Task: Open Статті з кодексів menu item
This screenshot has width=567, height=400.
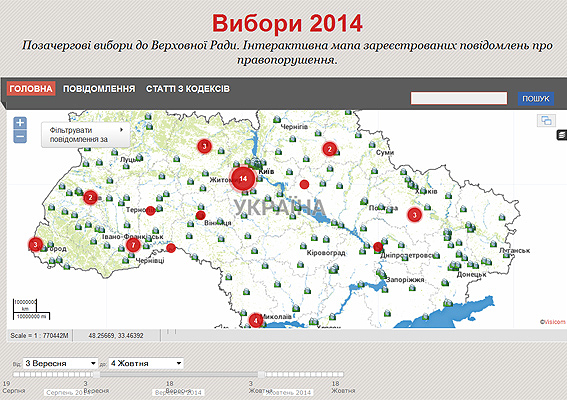Action: pyautogui.click(x=188, y=89)
